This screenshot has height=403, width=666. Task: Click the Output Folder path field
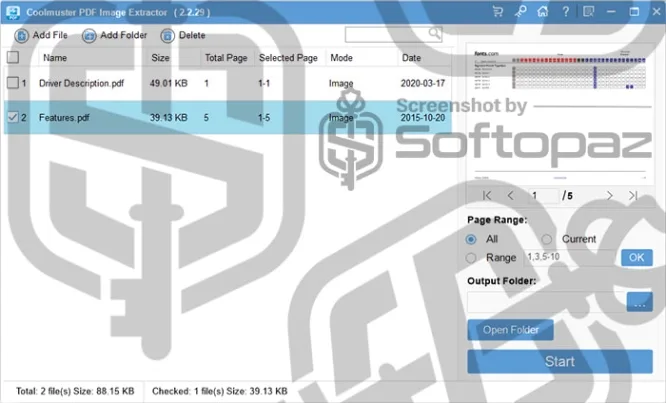tap(547, 302)
